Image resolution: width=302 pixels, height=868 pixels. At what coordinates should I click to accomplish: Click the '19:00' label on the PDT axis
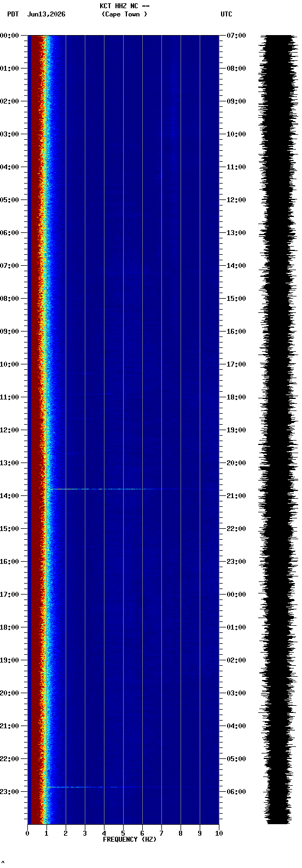tap(9, 660)
